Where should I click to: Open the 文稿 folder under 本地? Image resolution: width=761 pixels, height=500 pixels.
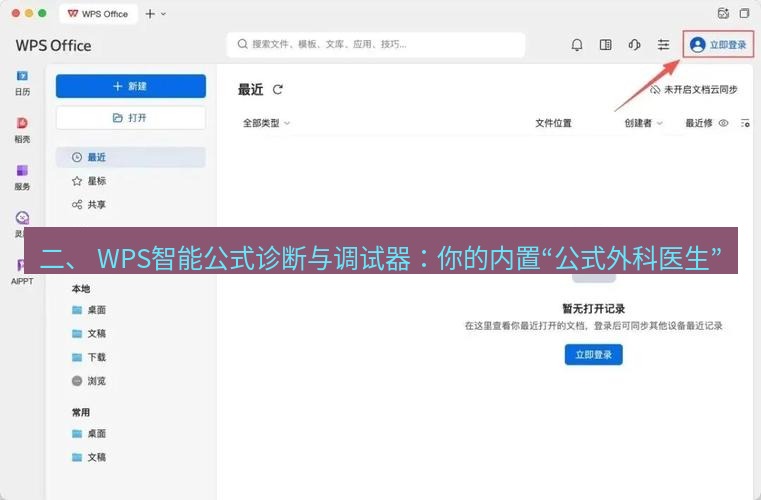[x=89, y=333]
